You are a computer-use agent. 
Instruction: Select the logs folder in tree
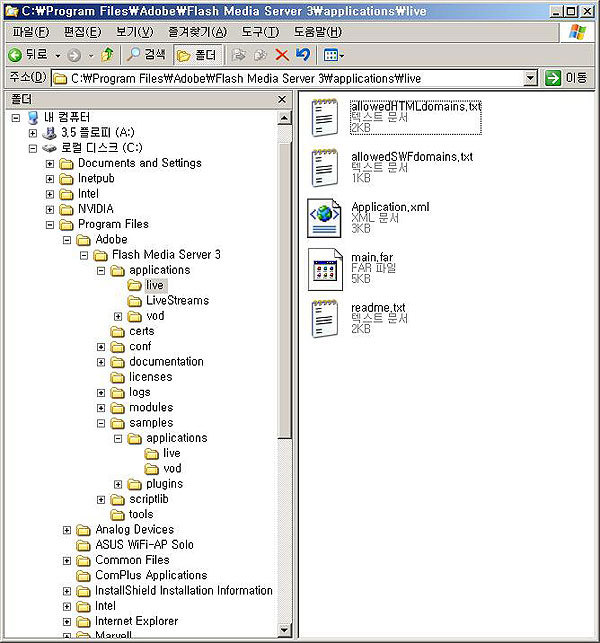pyautogui.click(x=130, y=392)
